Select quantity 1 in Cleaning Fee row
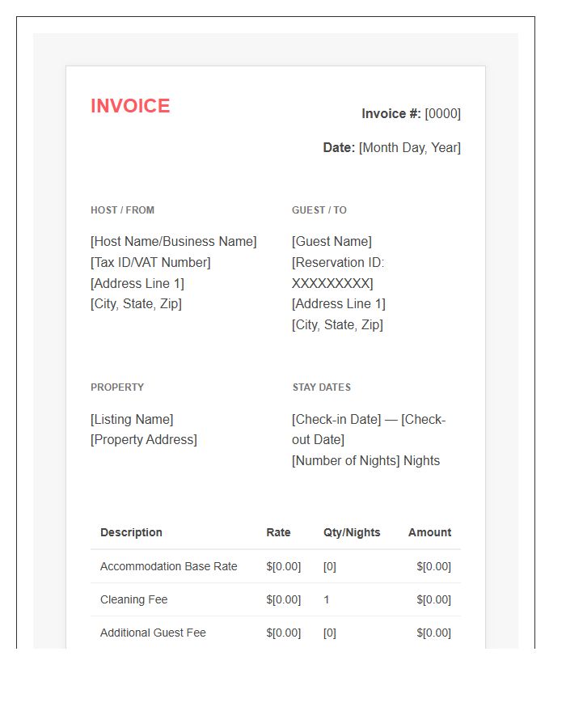 pyautogui.click(x=326, y=599)
